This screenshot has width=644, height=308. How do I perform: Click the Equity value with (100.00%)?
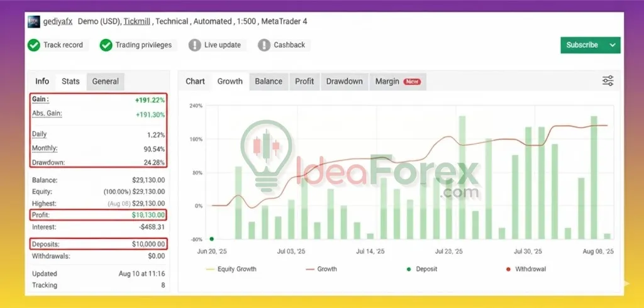pyautogui.click(x=135, y=191)
